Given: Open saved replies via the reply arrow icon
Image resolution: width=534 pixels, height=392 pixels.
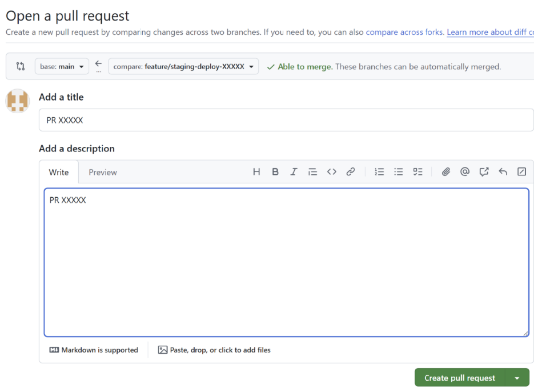Looking at the screenshot, I should [503, 171].
